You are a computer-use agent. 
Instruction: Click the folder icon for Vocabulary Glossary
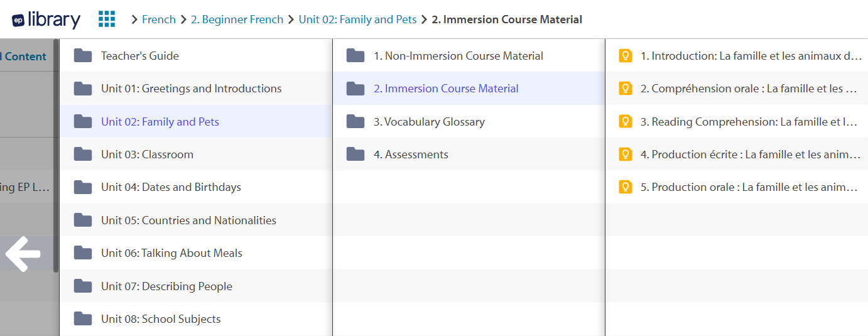tap(355, 122)
